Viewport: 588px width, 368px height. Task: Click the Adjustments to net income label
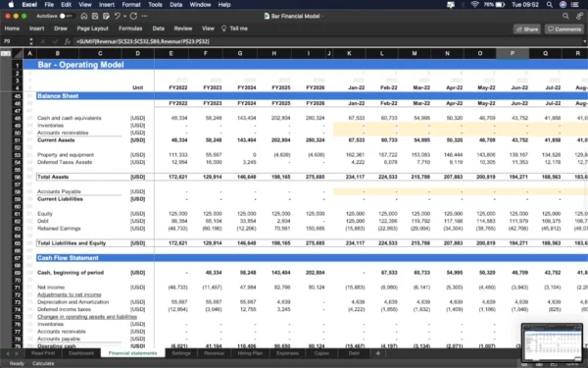pos(69,294)
